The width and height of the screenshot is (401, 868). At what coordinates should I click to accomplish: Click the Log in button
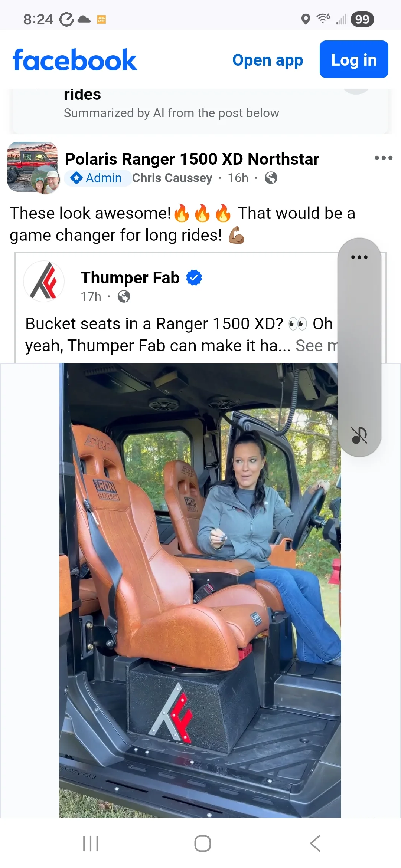point(354,59)
